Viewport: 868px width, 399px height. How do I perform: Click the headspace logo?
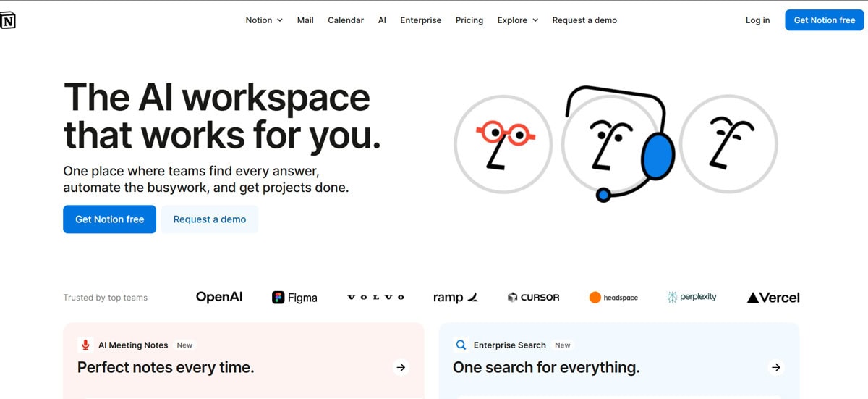[613, 298]
